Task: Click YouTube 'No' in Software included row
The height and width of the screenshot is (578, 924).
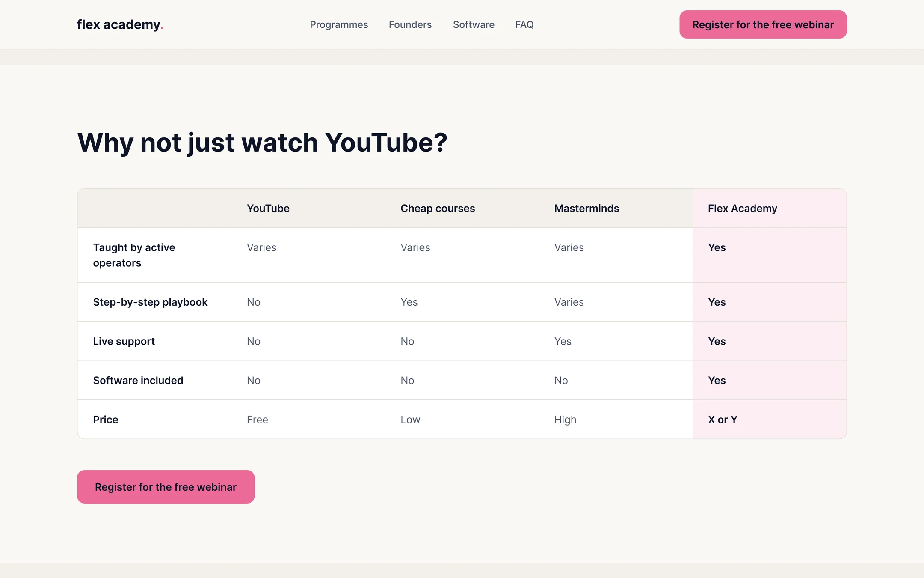Action: point(254,380)
